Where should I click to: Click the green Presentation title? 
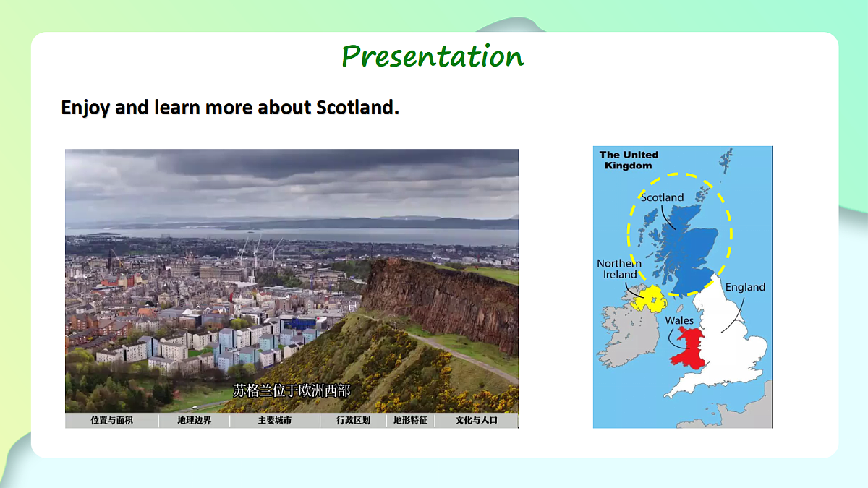[x=433, y=56]
